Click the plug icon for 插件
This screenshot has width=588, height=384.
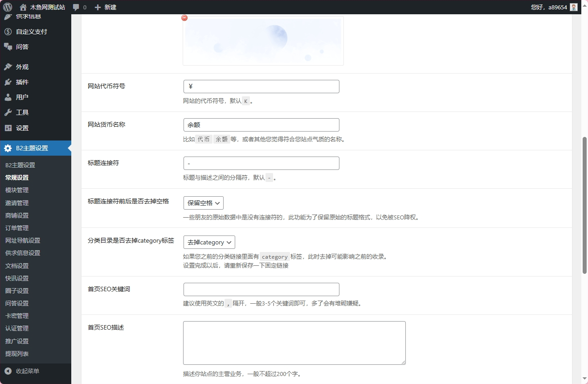click(x=8, y=82)
